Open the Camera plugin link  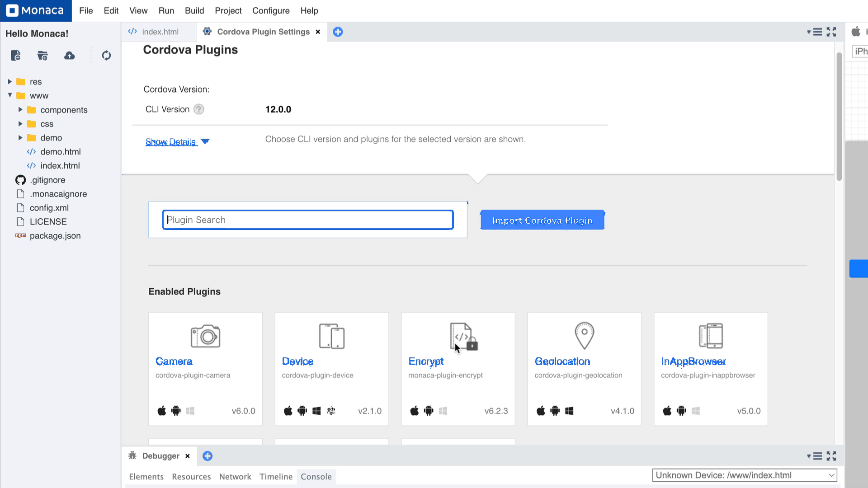[x=174, y=361]
